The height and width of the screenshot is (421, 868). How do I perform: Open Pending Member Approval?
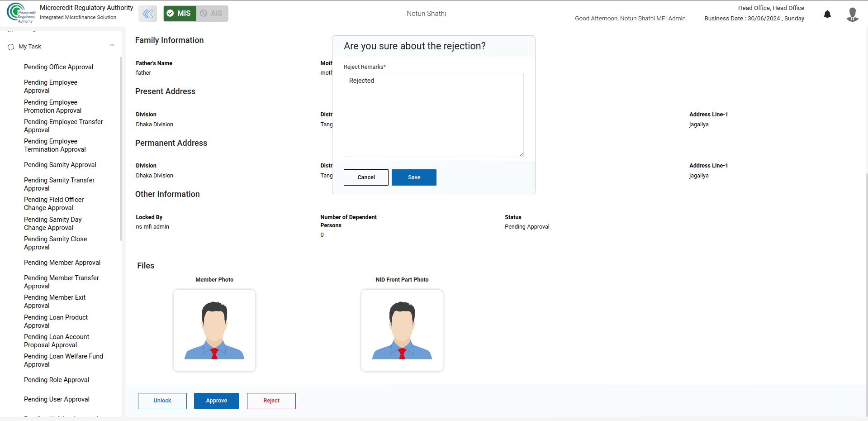coord(62,263)
